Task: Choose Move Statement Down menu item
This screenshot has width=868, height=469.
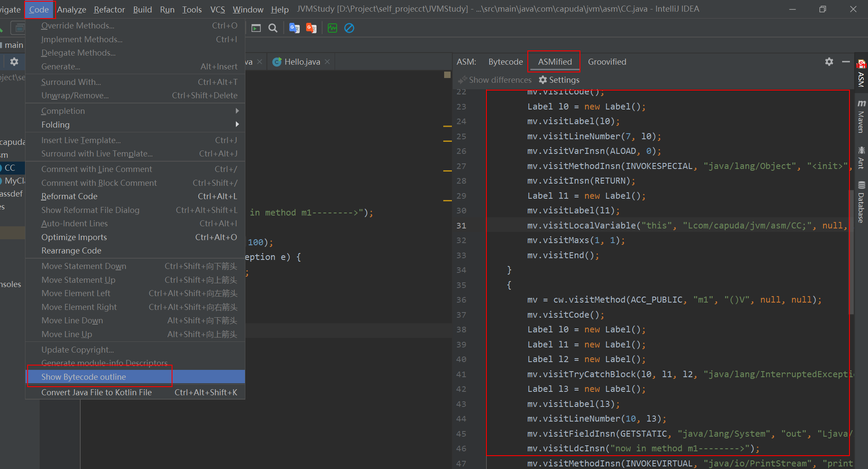Action: pyautogui.click(x=135, y=266)
